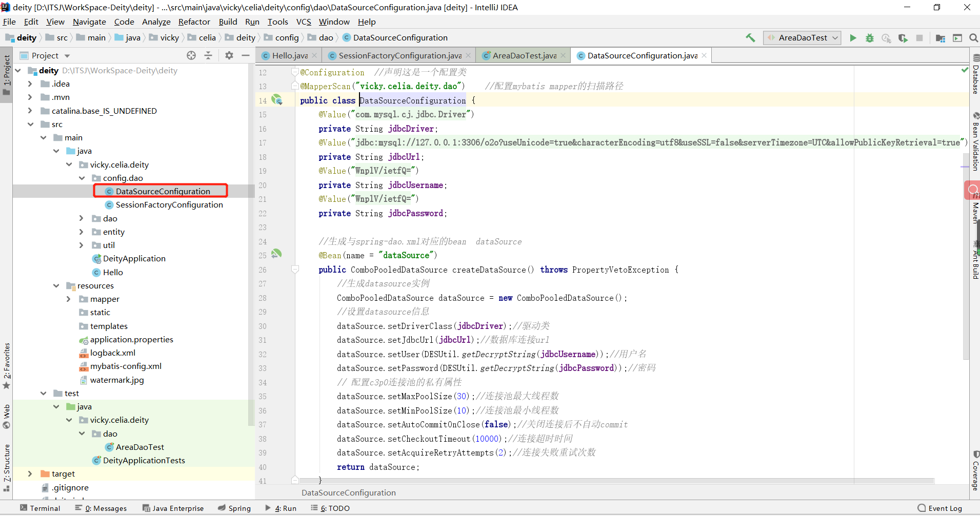Click locate/scroll from source target icon
Image resolution: width=980 pixels, height=516 pixels.
click(191, 55)
